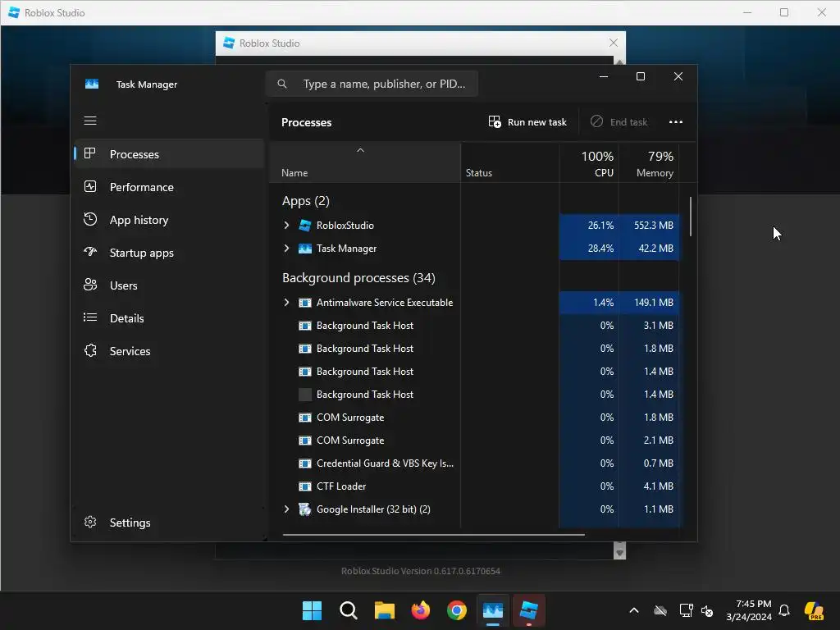Show hidden system tray icons
The height and width of the screenshot is (630, 840).
[634, 610]
